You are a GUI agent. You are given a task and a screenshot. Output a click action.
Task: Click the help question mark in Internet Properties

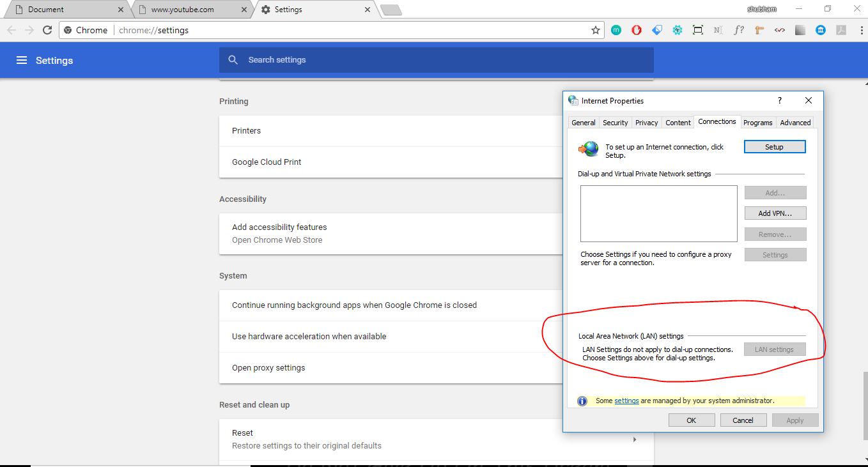(779, 101)
